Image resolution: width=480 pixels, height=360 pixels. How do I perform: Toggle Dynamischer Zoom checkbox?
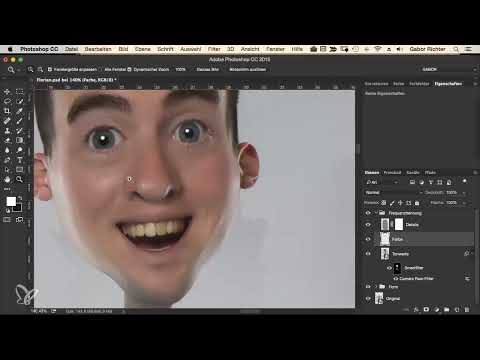pyautogui.click(x=129, y=69)
